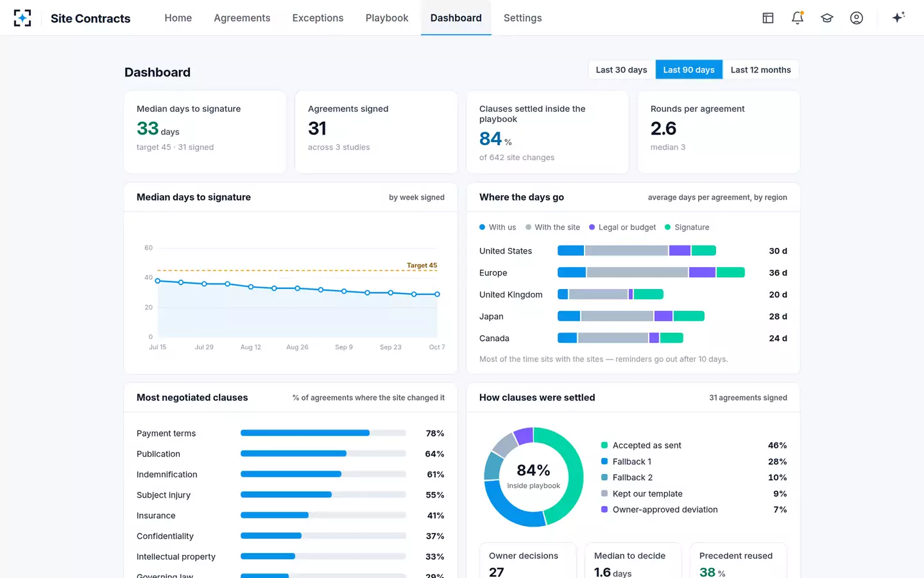Screen dimensions: 924x578
Task: Click the 28% value for Fallback 1
Action: click(x=777, y=461)
